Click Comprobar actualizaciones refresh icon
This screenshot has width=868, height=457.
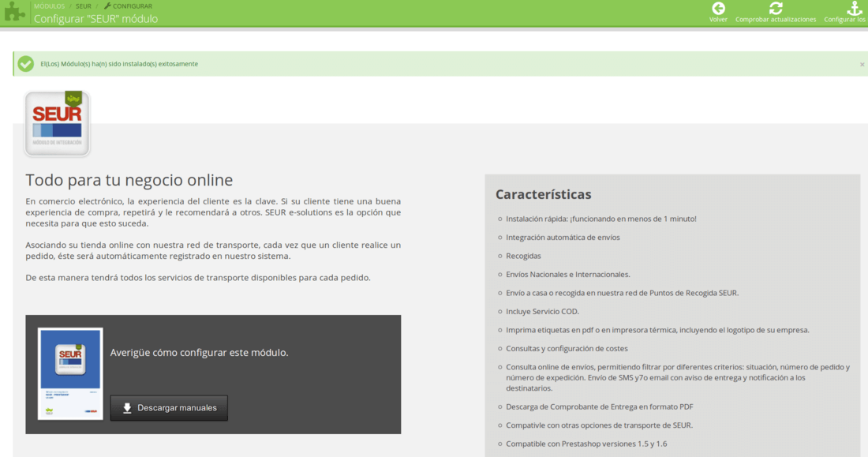coord(776,9)
